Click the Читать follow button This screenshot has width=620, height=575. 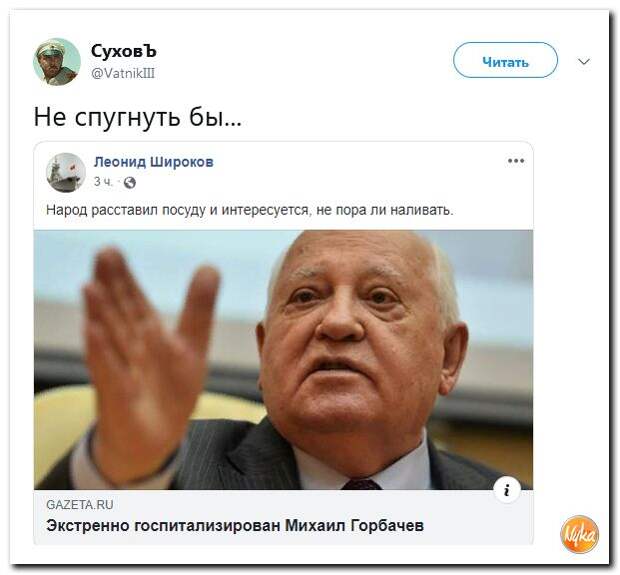point(505,61)
